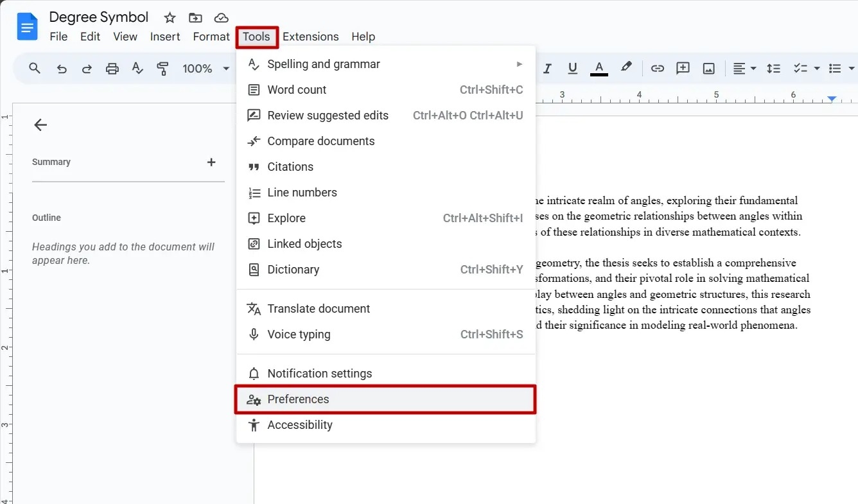Open Voice typing from Tools menu

point(299,334)
